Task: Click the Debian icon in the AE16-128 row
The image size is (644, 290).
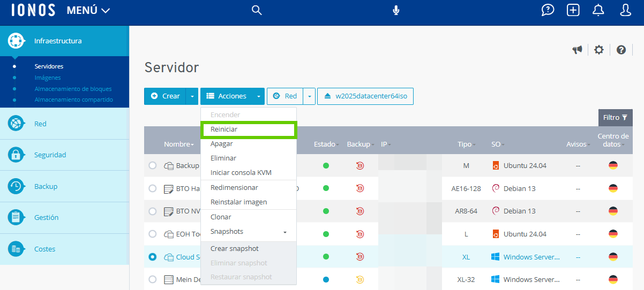Action: coord(496,188)
